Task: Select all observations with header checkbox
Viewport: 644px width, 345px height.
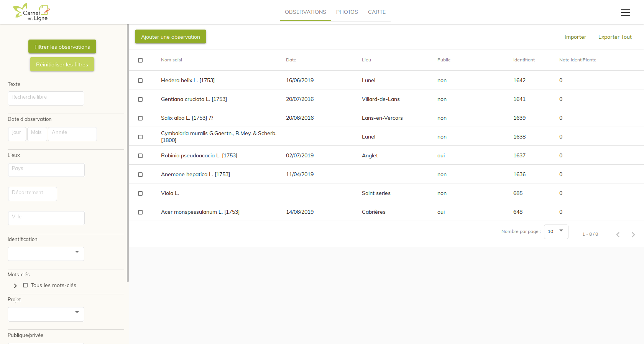Action: (140, 60)
